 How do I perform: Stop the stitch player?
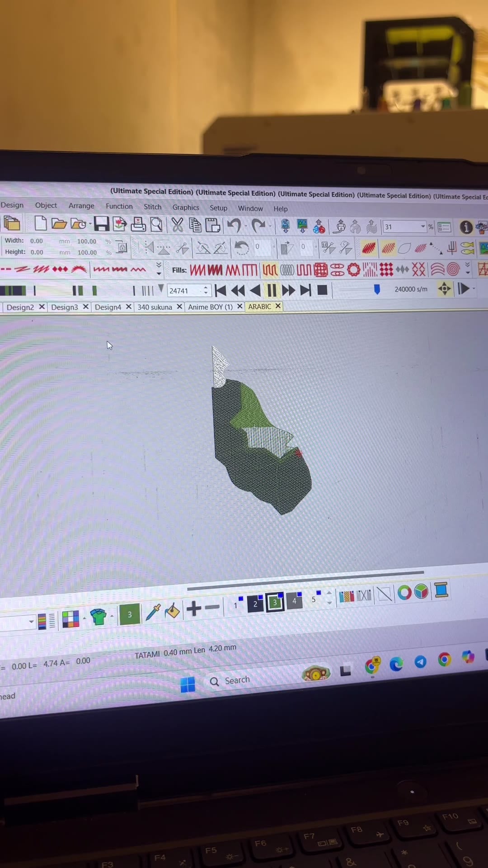(322, 290)
